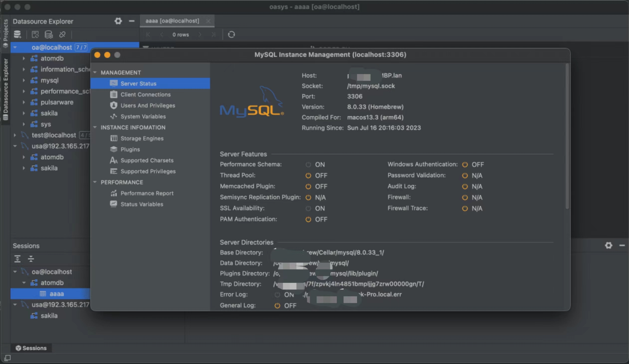Image resolution: width=629 pixels, height=364 pixels.
Task: Click the query console icon in explorer toolbar
Action: pos(35,34)
